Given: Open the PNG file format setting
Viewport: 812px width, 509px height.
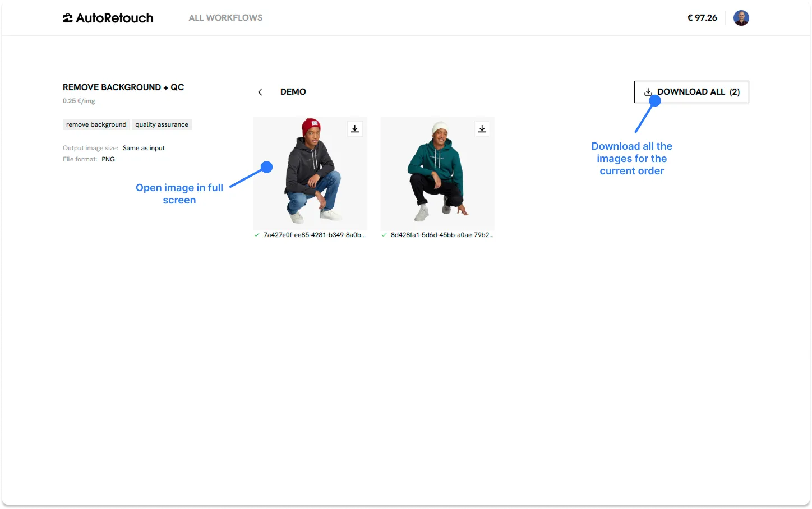Looking at the screenshot, I should (x=108, y=159).
